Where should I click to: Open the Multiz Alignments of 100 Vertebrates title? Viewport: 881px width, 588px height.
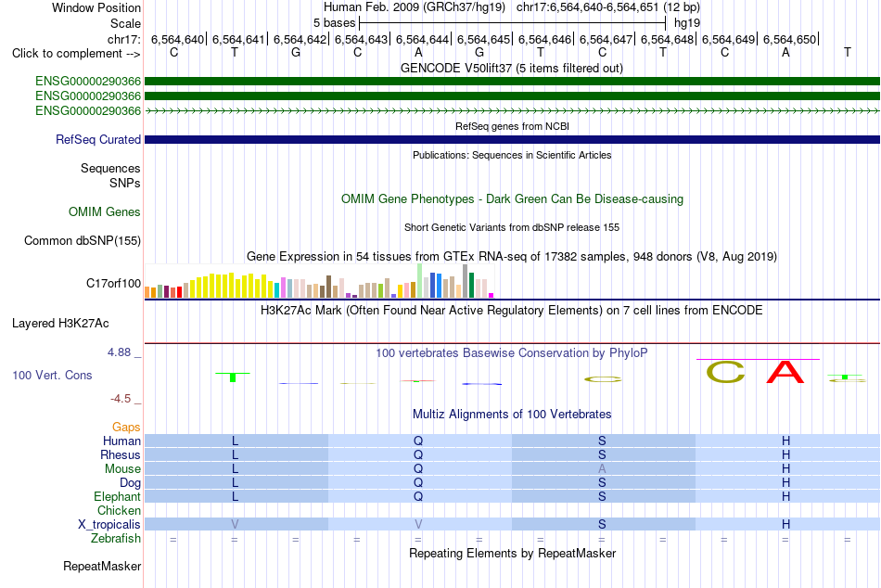(512, 415)
